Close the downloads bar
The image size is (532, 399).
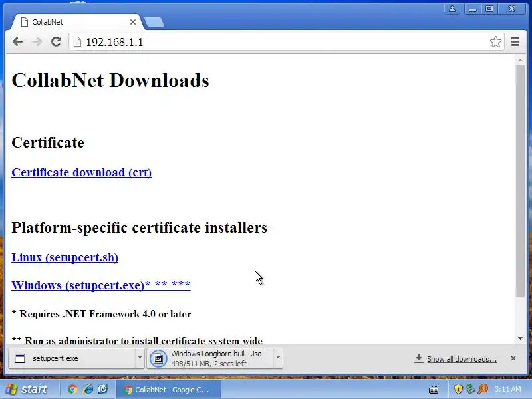tap(513, 358)
